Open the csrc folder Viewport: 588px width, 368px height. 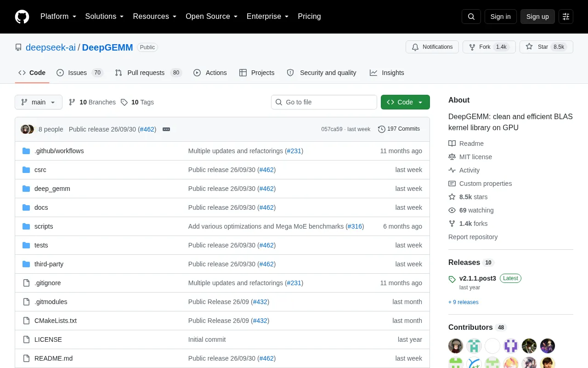40,170
